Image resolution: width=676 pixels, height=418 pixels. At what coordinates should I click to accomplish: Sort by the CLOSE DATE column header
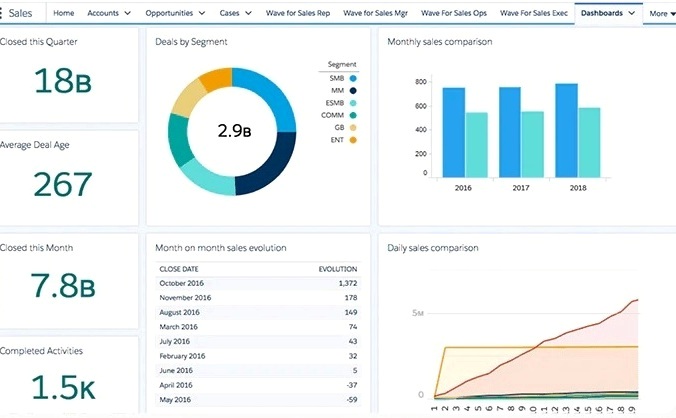tap(179, 269)
